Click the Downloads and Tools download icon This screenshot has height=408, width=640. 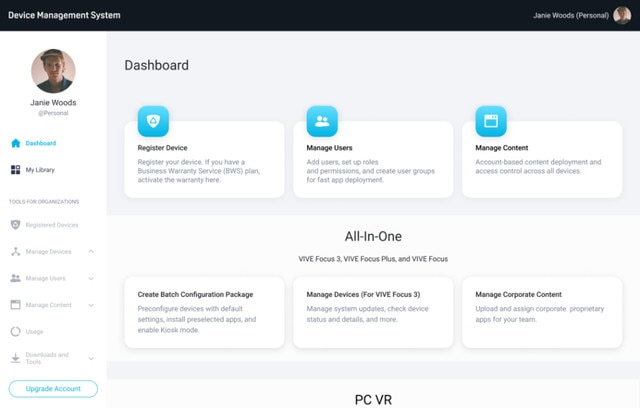16,358
